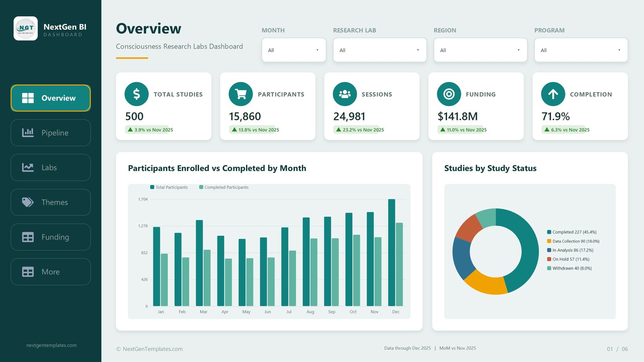Click the green triangle beside 3.9% vs Nov 2025
Image resolution: width=644 pixels, height=362 pixels.
tap(130, 130)
